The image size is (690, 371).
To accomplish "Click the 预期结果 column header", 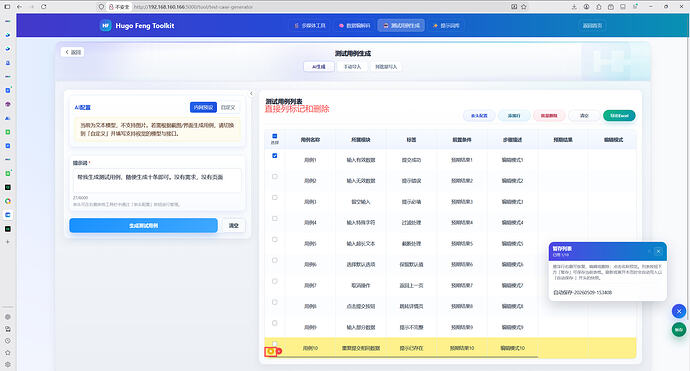I will (x=563, y=140).
